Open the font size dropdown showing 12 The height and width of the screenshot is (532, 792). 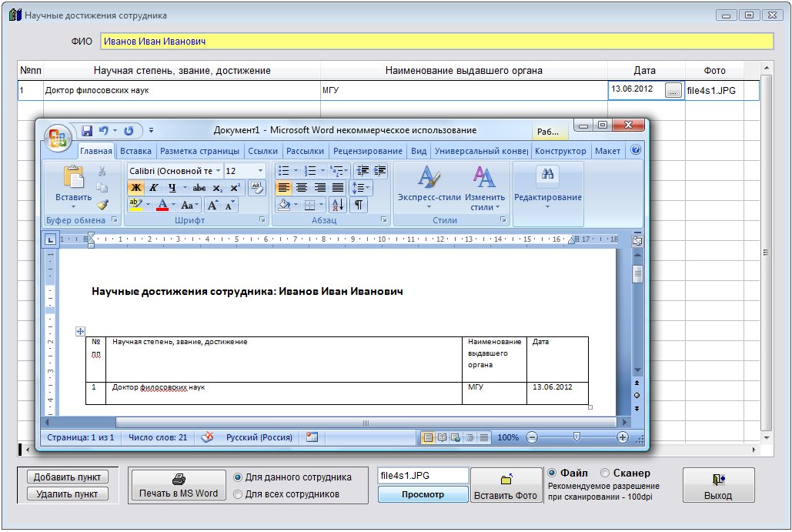point(261,171)
